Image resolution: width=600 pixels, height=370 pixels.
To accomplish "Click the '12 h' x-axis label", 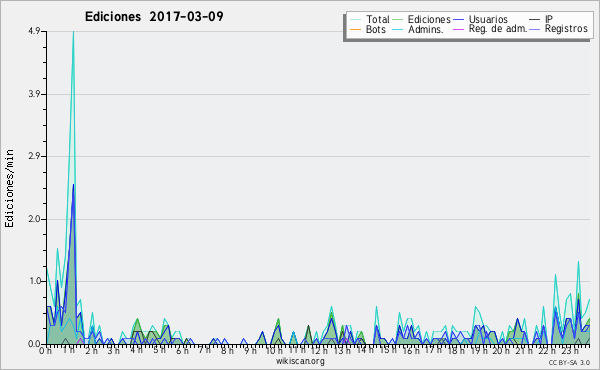I will 319,350.
